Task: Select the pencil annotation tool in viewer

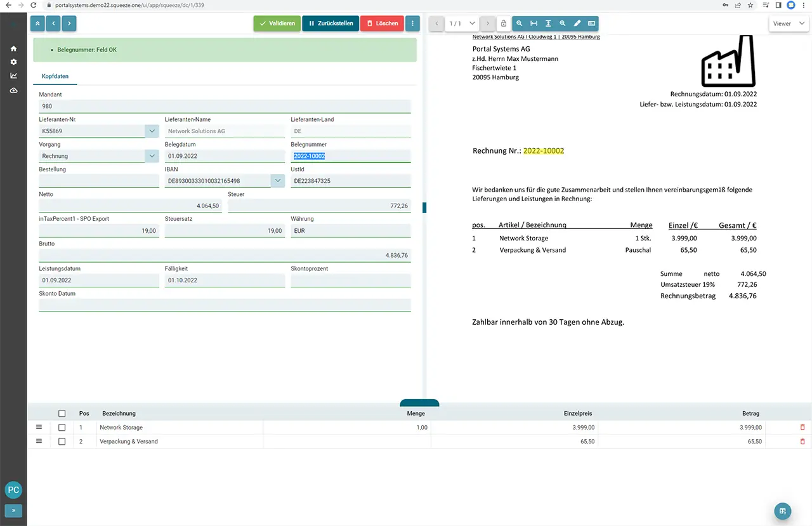Action: click(x=577, y=23)
